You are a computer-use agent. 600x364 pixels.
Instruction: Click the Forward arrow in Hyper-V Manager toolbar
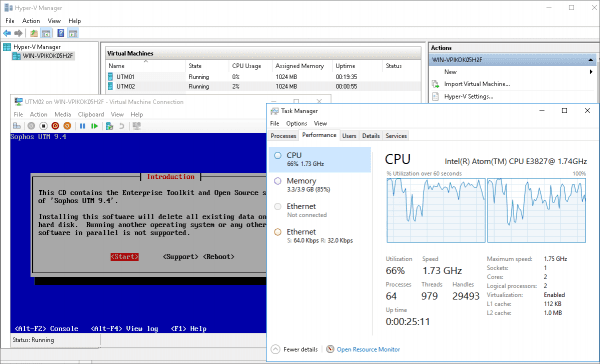tap(18, 33)
